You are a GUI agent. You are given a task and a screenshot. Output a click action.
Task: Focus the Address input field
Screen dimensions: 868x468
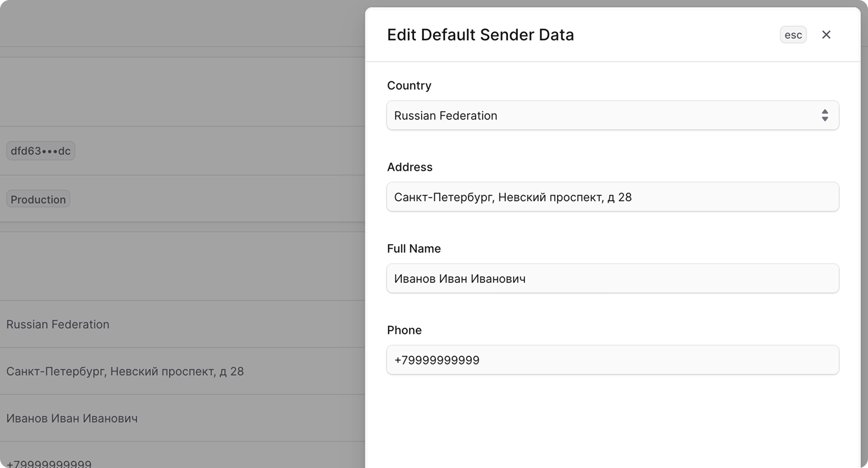[x=612, y=197]
